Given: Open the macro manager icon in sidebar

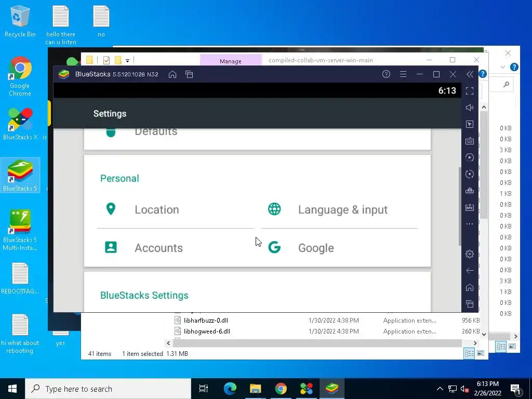Looking at the screenshot, I should pos(470,191).
